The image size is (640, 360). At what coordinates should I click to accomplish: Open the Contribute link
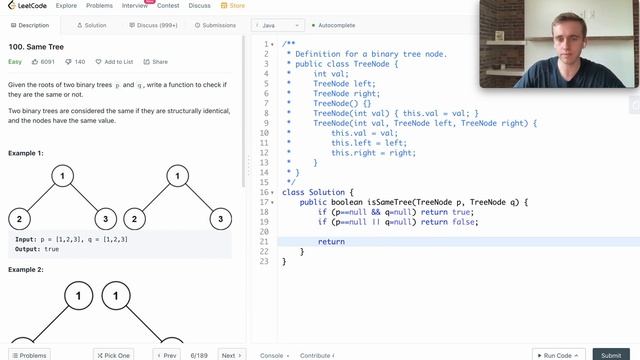tap(317, 356)
